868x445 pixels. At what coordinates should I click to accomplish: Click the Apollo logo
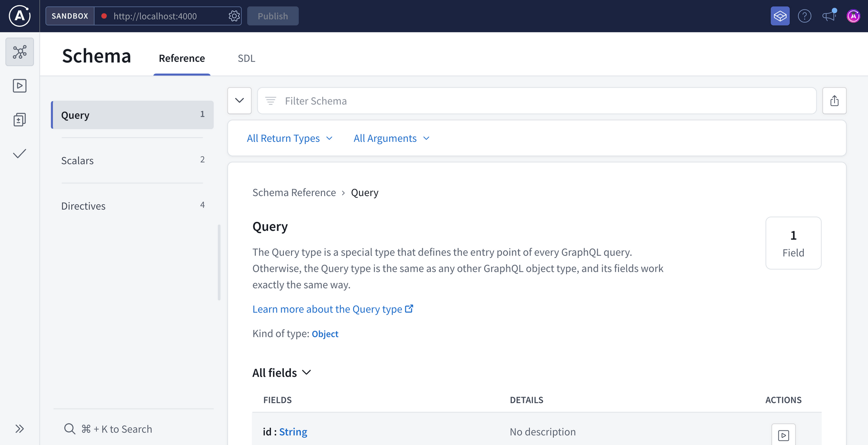[19, 16]
